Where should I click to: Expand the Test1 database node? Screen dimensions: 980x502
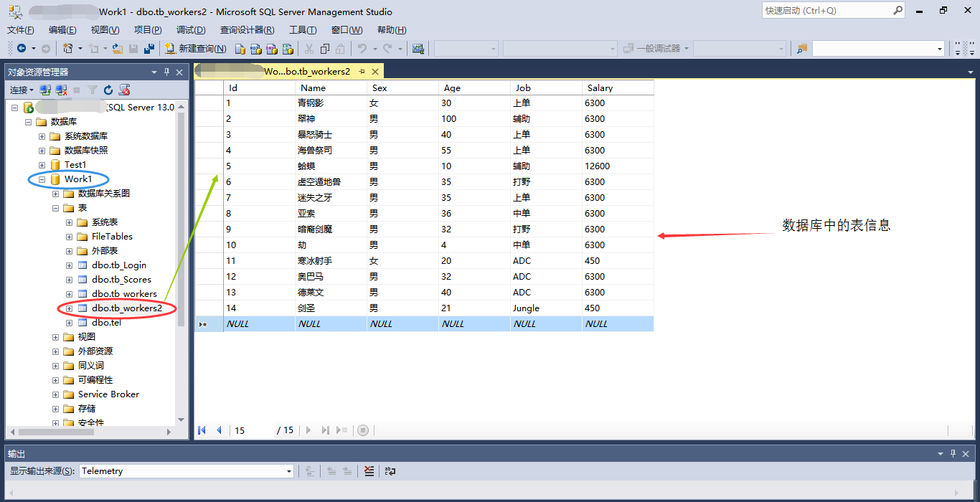[x=42, y=165]
